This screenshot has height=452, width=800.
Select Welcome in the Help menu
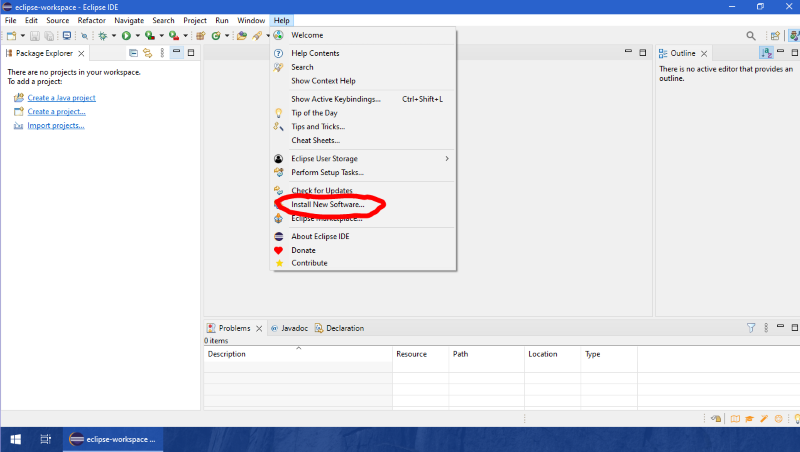tap(363, 35)
